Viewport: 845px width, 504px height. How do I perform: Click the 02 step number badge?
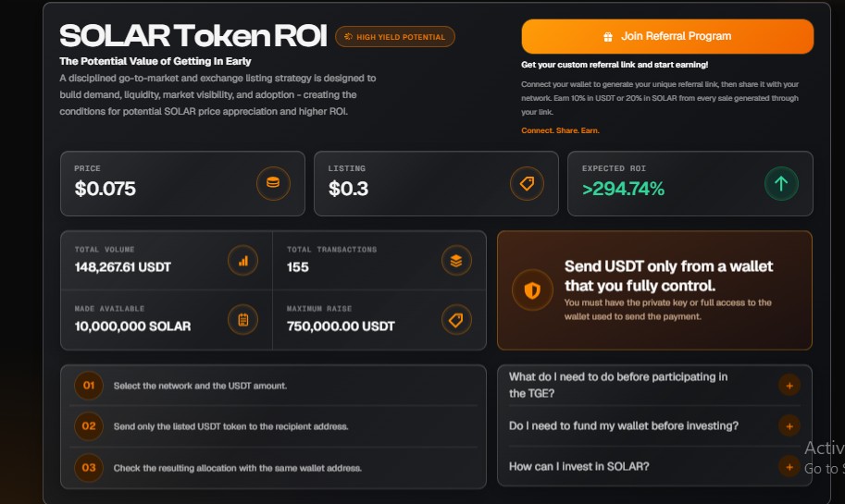pos(89,426)
